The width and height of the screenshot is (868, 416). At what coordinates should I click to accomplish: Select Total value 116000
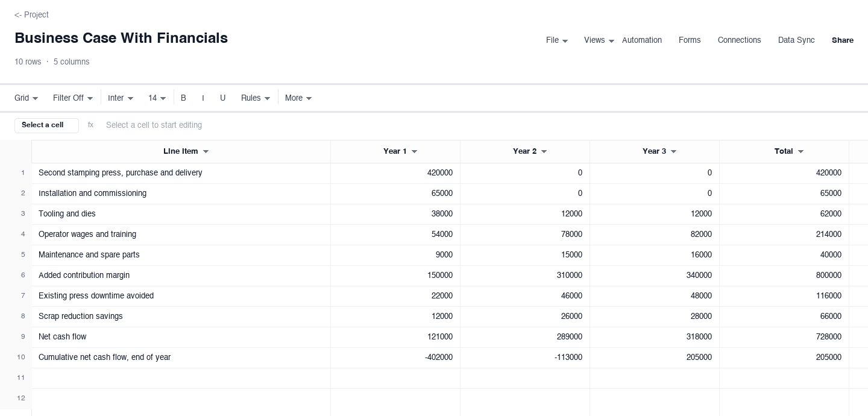click(784, 296)
